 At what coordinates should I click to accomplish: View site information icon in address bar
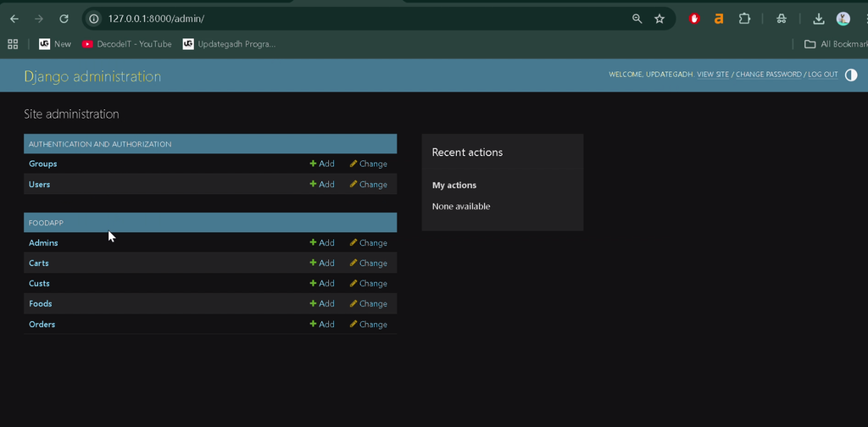point(94,19)
